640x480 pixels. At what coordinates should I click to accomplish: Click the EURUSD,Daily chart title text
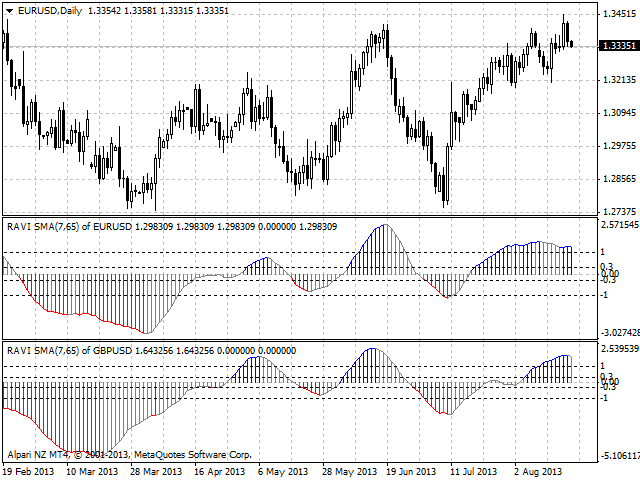pos(50,9)
